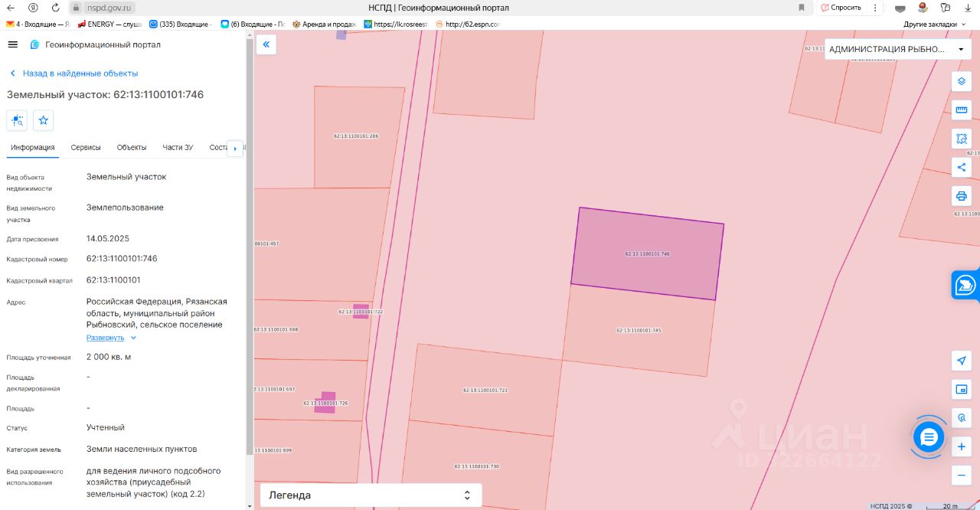980x510 pixels.
Task: Center the map on my location
Action: (x=962, y=361)
